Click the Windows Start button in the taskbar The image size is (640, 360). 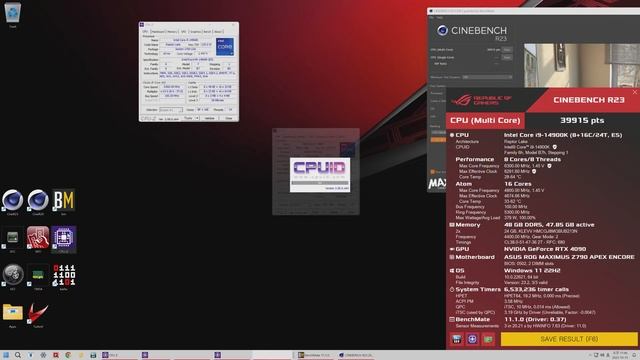coord(6,355)
